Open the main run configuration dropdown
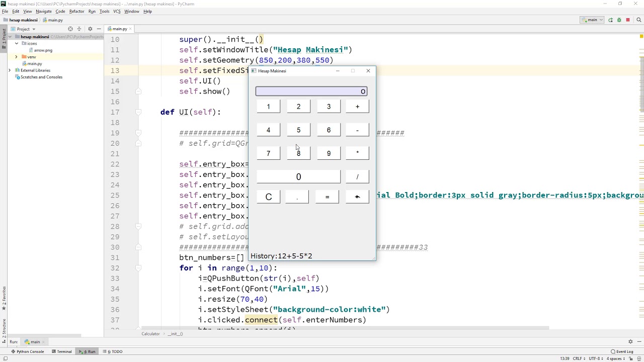644x362 pixels. (592, 20)
